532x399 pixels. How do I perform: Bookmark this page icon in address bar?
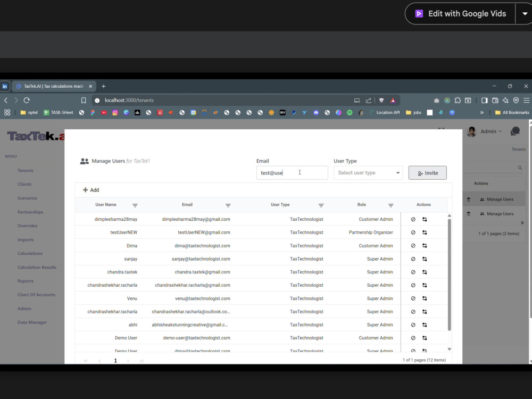coord(84,101)
